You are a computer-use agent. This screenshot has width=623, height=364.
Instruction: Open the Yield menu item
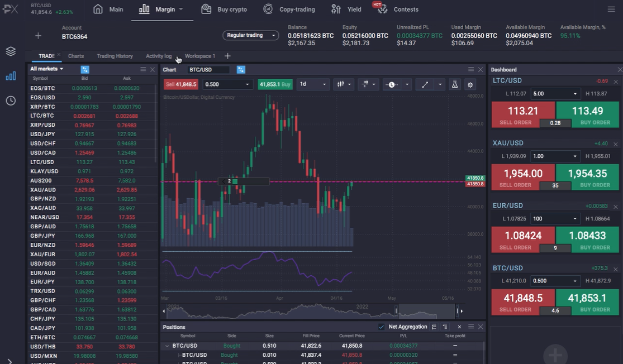click(x=353, y=9)
